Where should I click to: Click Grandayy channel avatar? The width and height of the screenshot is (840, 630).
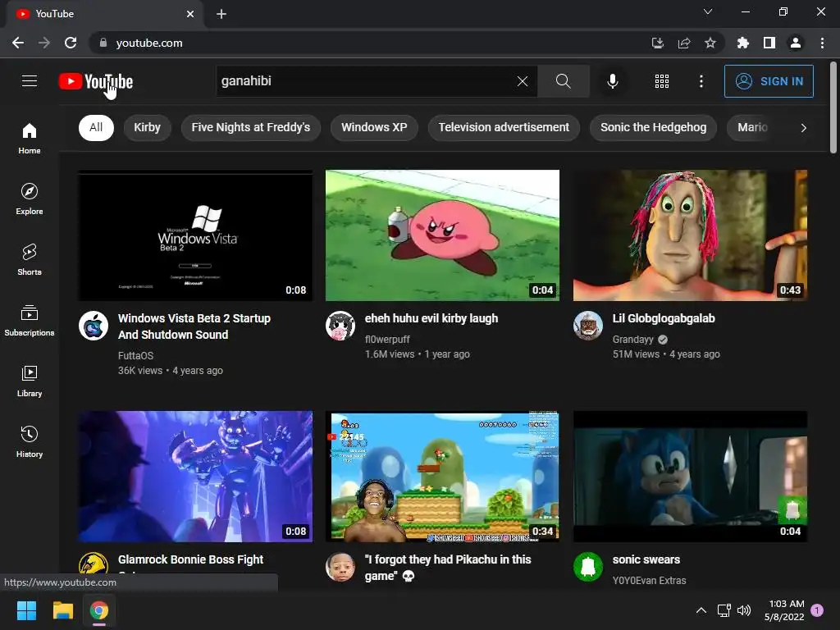588,325
